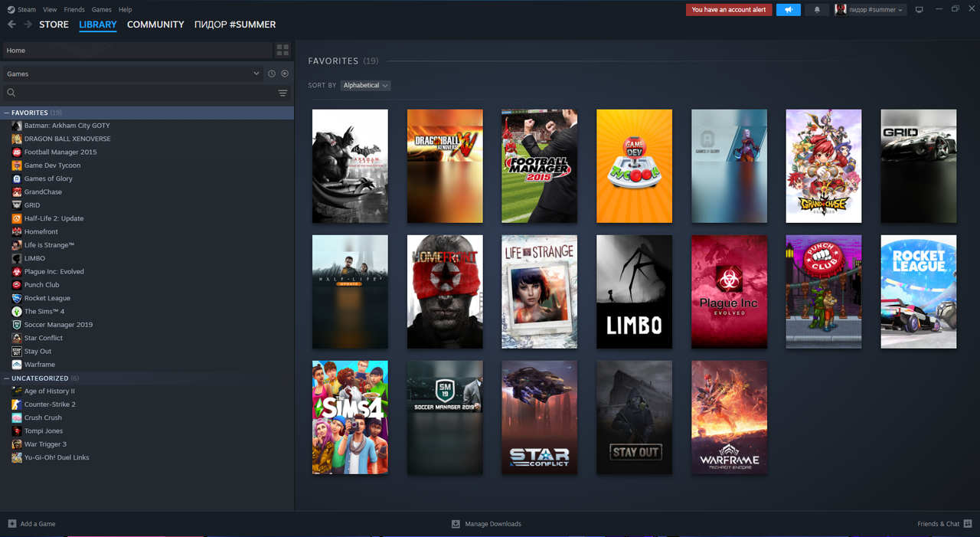Click Manage Downloads link
This screenshot has width=980, height=537.
[493, 524]
